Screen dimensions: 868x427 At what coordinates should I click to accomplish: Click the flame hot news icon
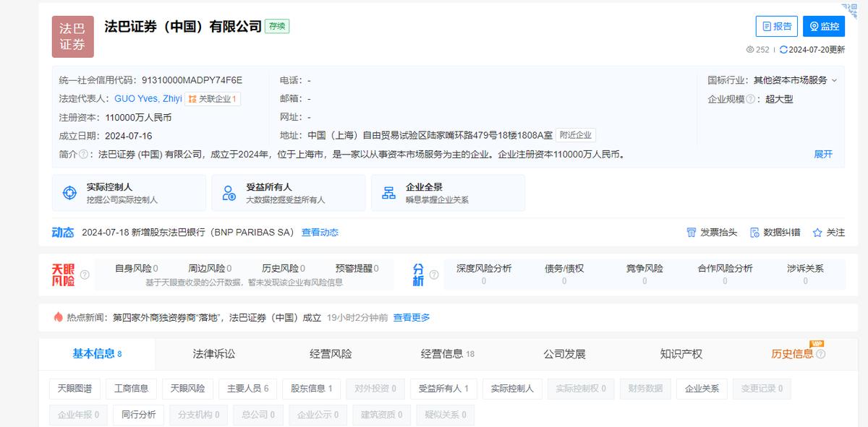coord(59,316)
